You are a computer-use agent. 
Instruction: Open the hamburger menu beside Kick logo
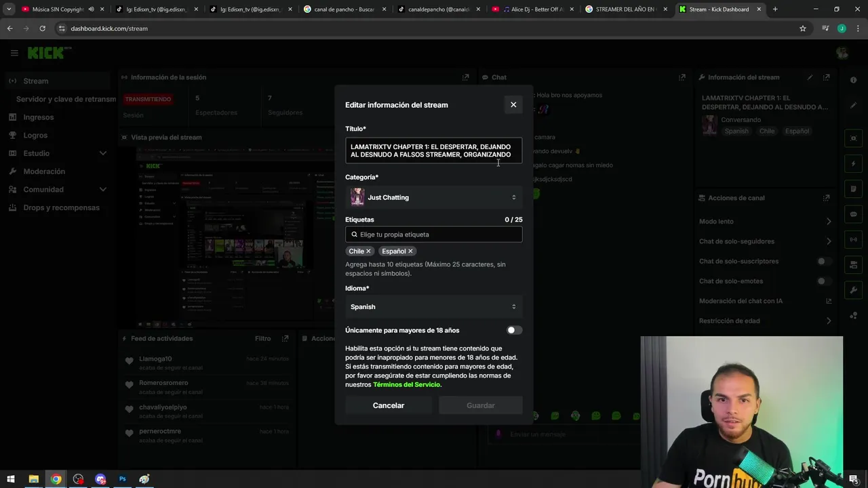(14, 53)
